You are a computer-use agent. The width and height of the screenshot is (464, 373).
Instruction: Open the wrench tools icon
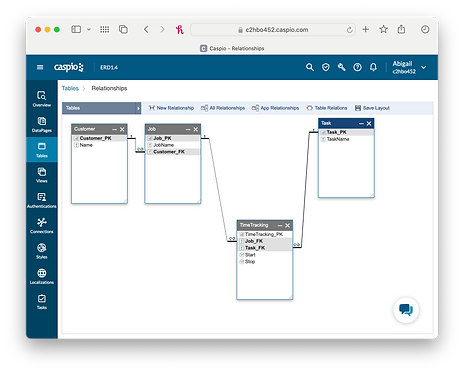pyautogui.click(x=341, y=67)
